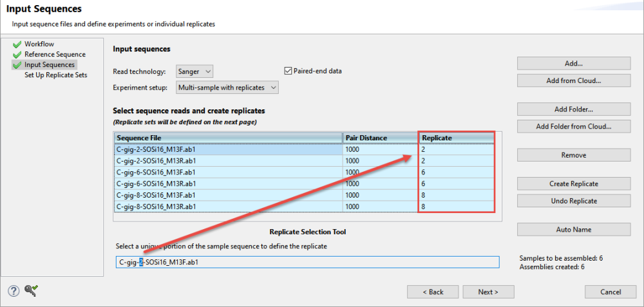
Task: Click the Pair Distance column header
Action: pyautogui.click(x=381, y=138)
